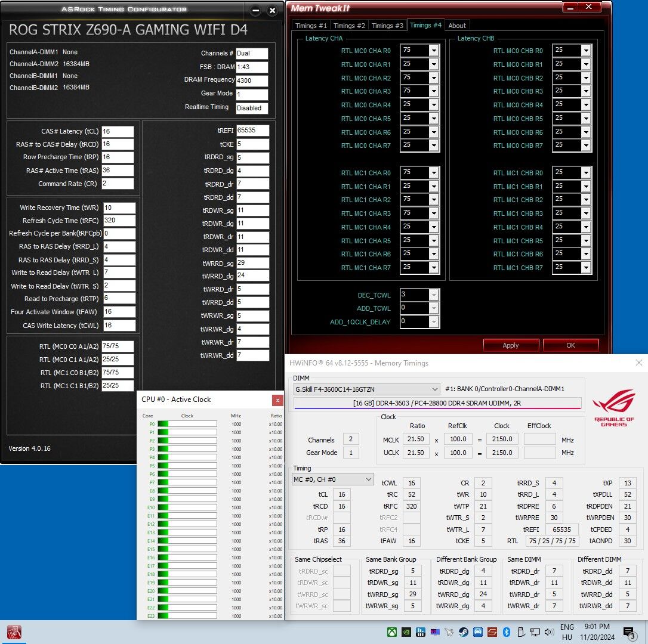Click the fighter jet tray icon
The width and height of the screenshot is (648, 644).
coord(449,632)
